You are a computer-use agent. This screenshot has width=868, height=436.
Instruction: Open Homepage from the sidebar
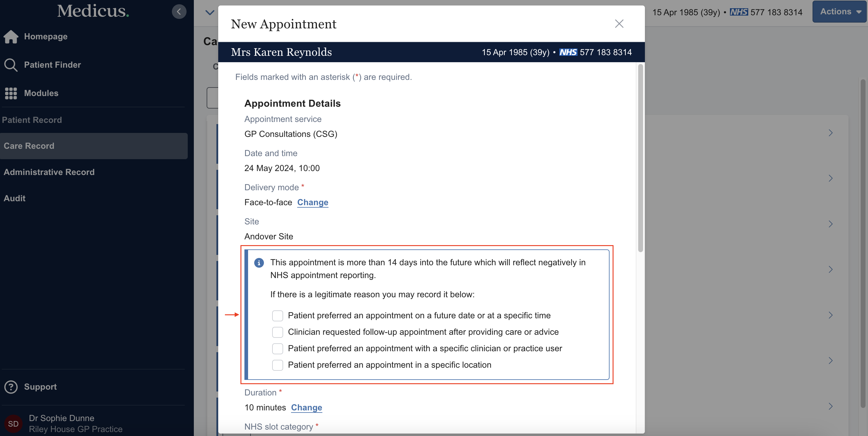(46, 37)
